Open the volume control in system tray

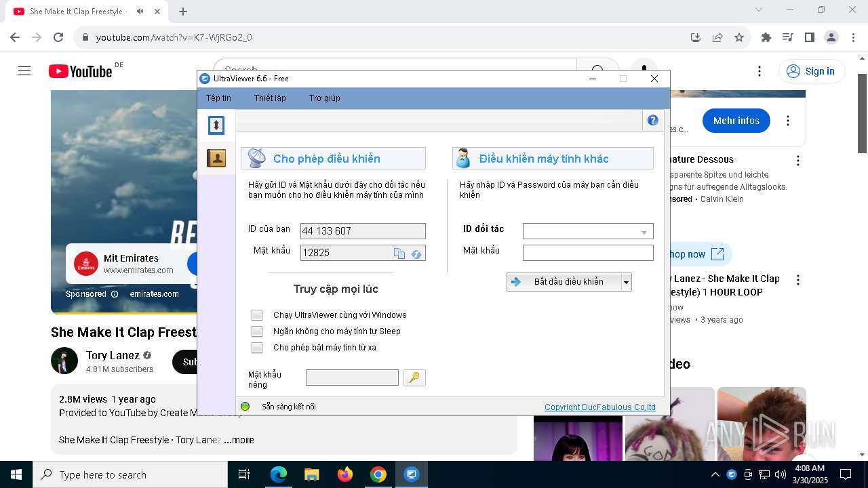pos(780,474)
